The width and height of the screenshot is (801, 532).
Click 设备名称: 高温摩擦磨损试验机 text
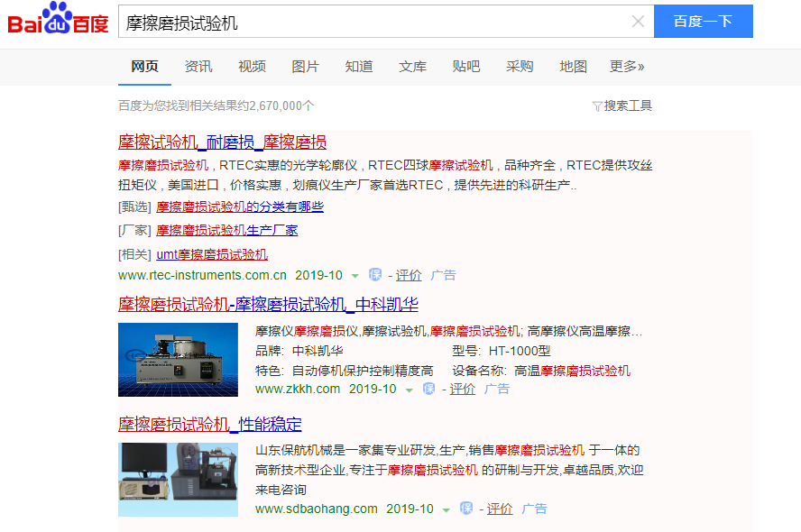pyautogui.click(x=541, y=371)
